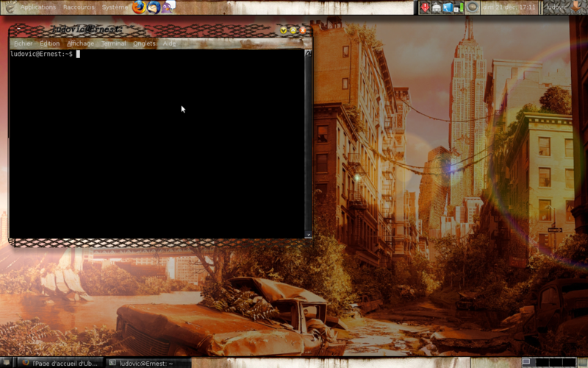
Task: Open the Affichage menu in terminal
Action: pos(81,43)
